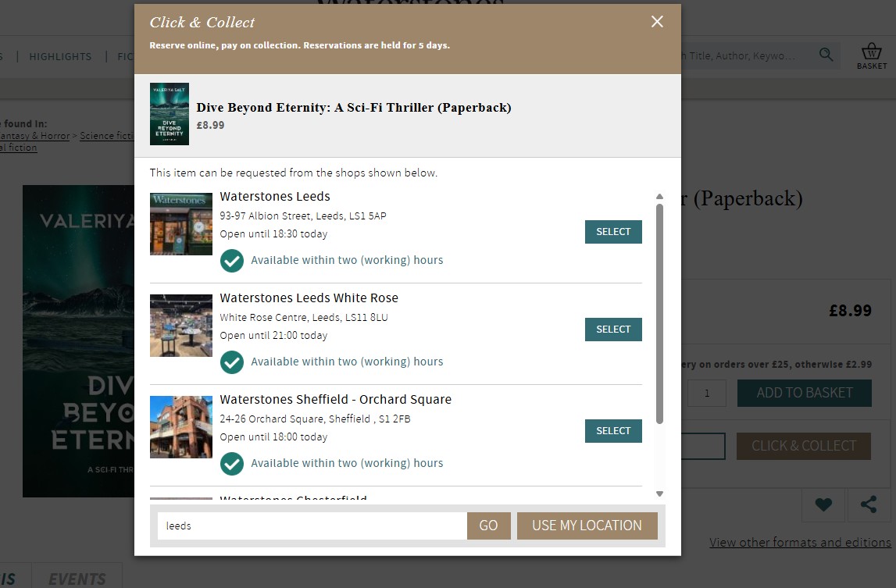Click quantity field showing 1
The width and height of the screenshot is (896, 588).
pos(707,393)
